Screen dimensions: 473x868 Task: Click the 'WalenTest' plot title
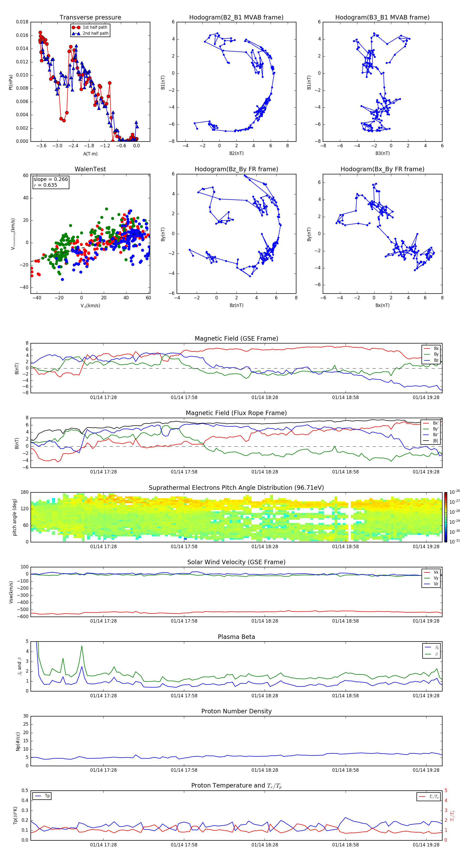(x=90, y=169)
